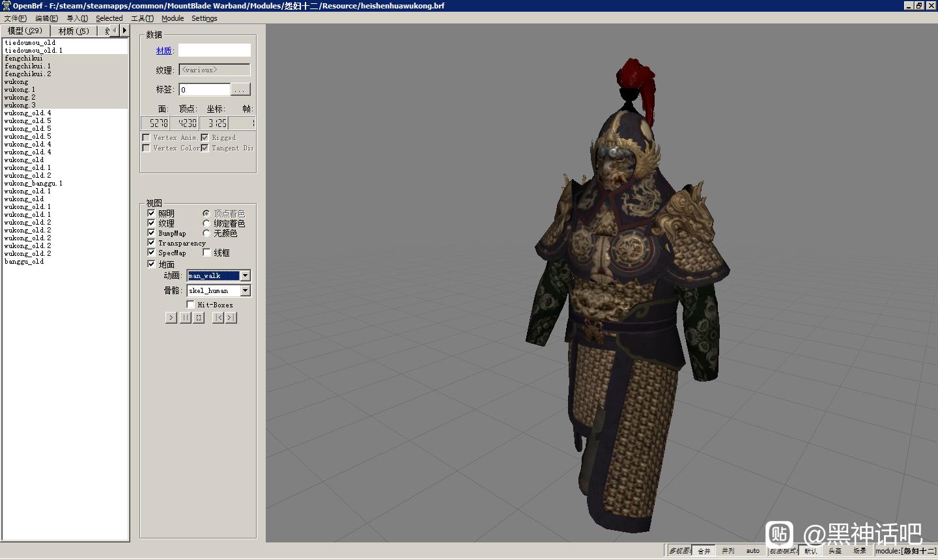Open the Module menu

173,18
